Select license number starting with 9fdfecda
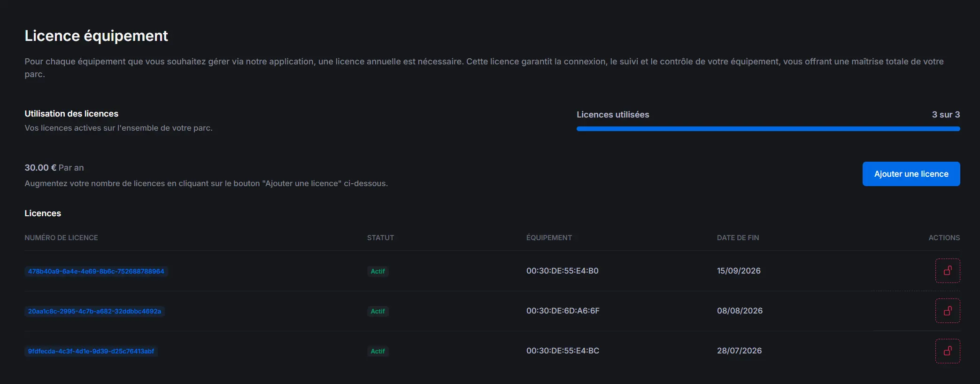Viewport: 980px width, 384px height. click(91, 351)
